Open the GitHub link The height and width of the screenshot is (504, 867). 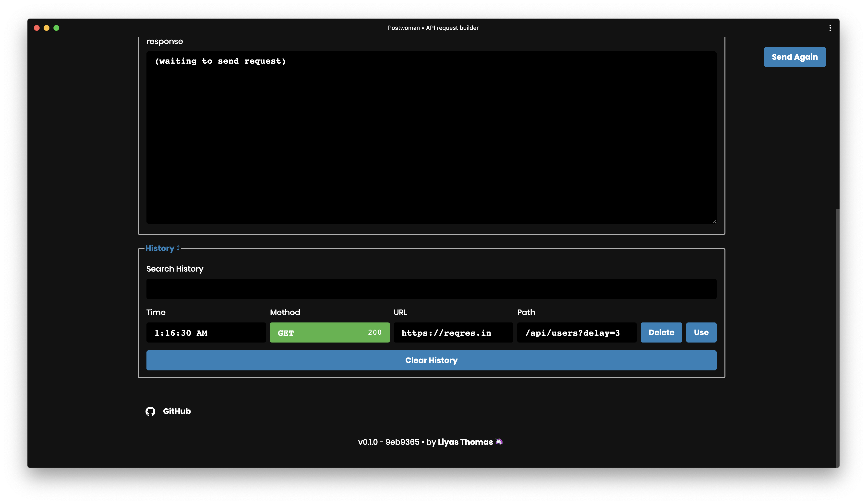click(x=177, y=411)
